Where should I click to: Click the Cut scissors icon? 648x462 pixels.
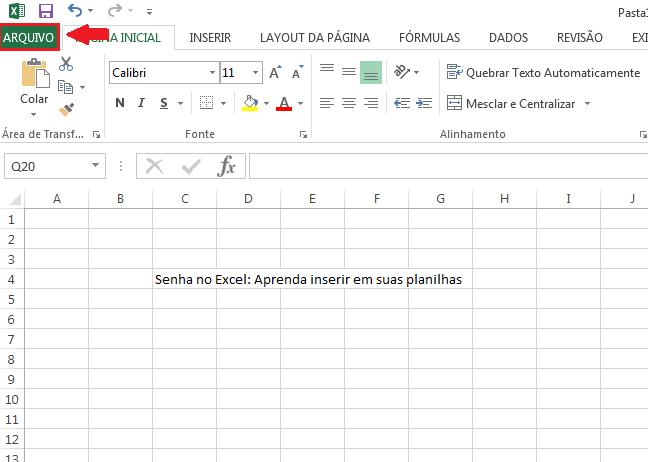(x=66, y=64)
